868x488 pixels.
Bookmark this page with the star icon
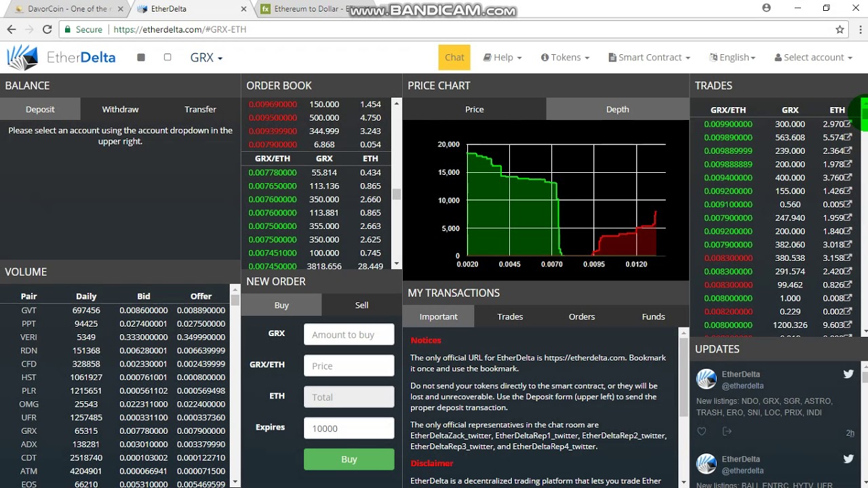[840, 30]
